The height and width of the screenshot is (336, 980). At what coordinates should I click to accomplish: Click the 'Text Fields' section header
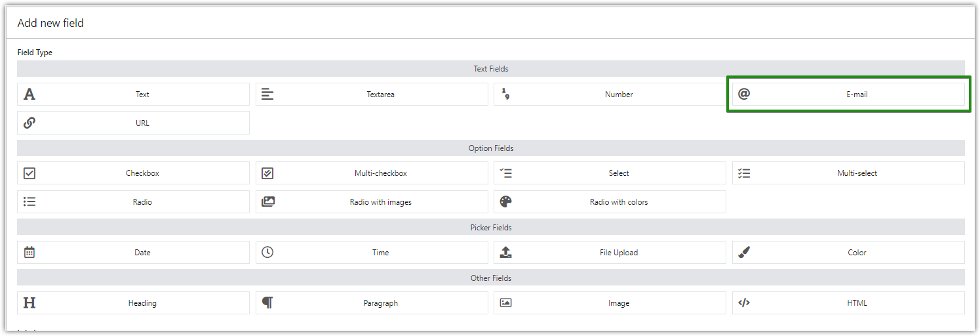[491, 69]
